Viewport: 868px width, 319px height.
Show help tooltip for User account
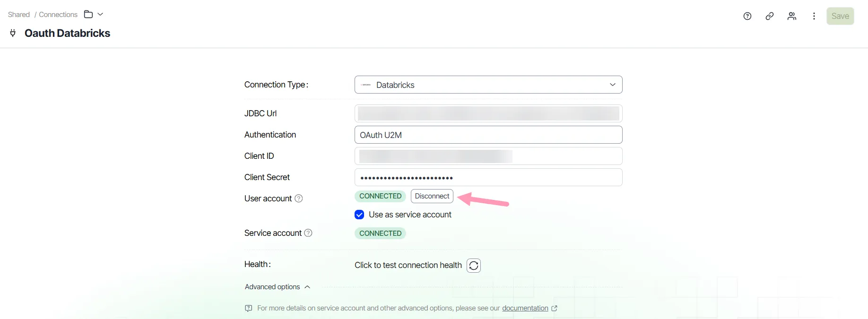pos(299,198)
